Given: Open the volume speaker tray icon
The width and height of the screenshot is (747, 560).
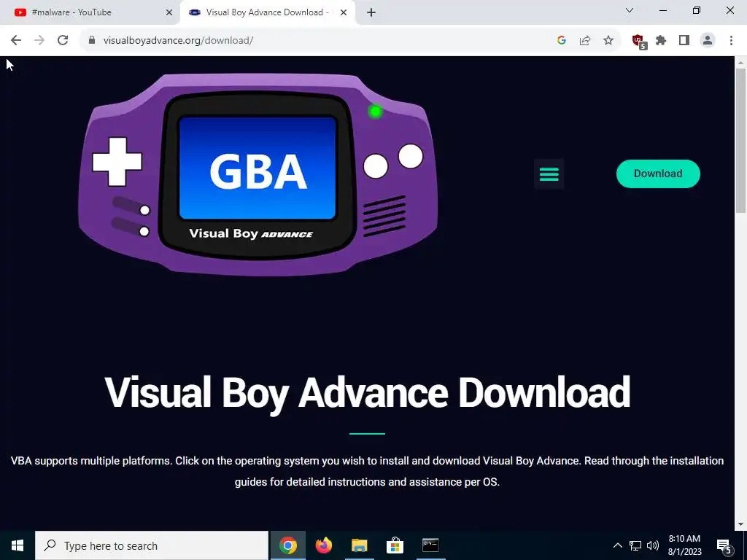Looking at the screenshot, I should coord(653,545).
